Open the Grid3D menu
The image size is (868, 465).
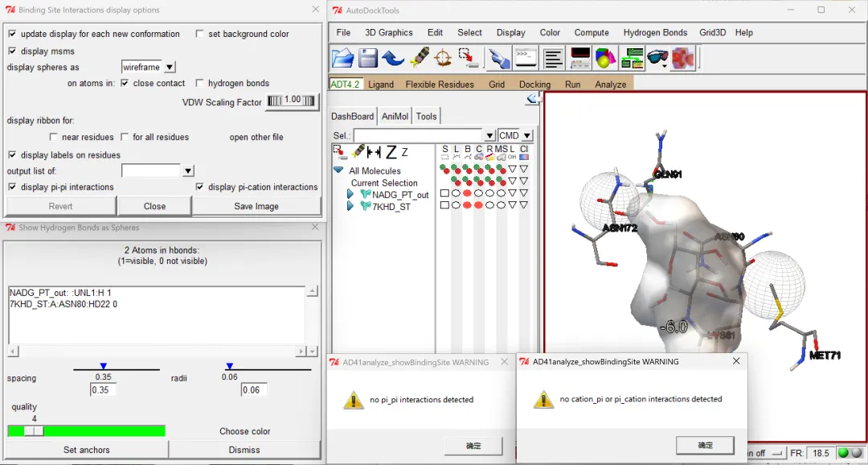click(x=712, y=33)
